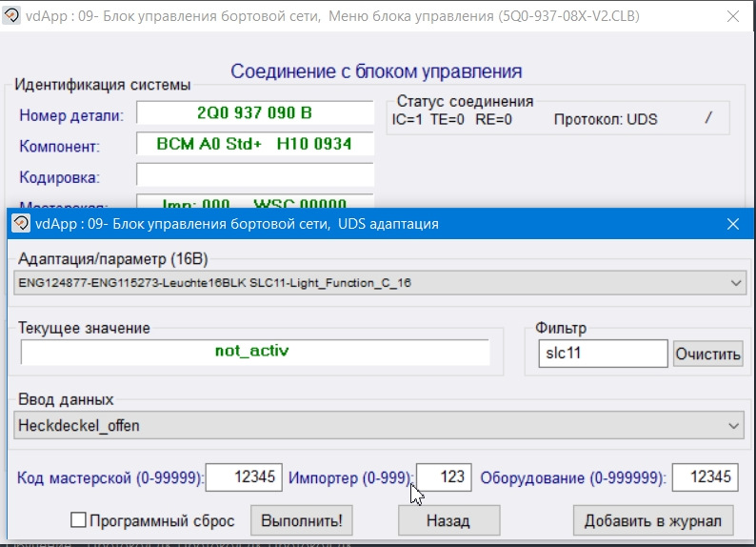Click the Код мастерской (0-99999) label
The height and width of the screenshot is (547, 756).
[x=110, y=478]
